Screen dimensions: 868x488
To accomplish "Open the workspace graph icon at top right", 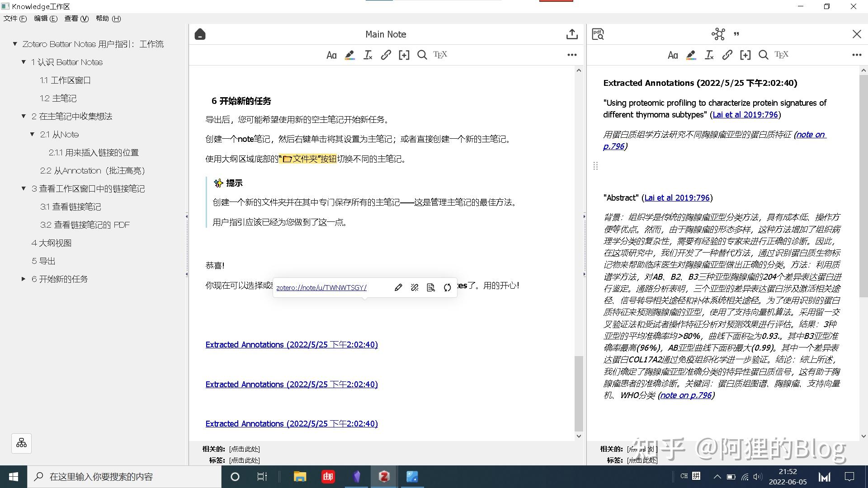I will tap(718, 34).
